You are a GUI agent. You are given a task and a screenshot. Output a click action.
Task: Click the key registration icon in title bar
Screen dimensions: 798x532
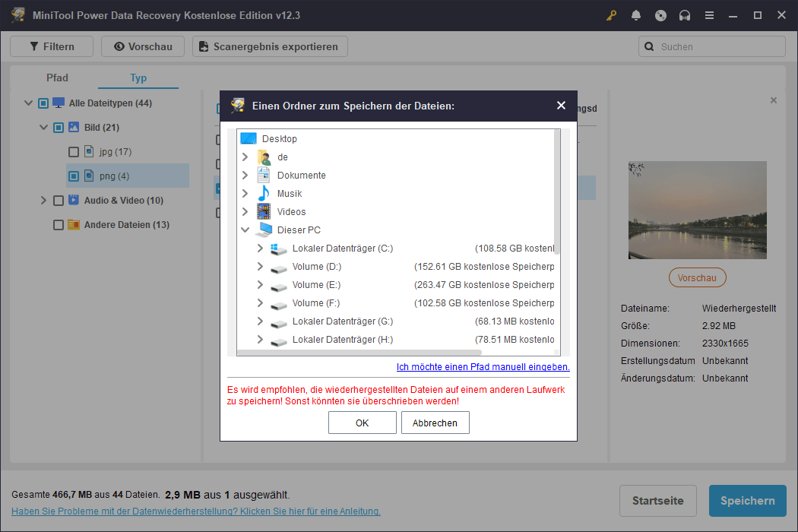[x=611, y=15]
